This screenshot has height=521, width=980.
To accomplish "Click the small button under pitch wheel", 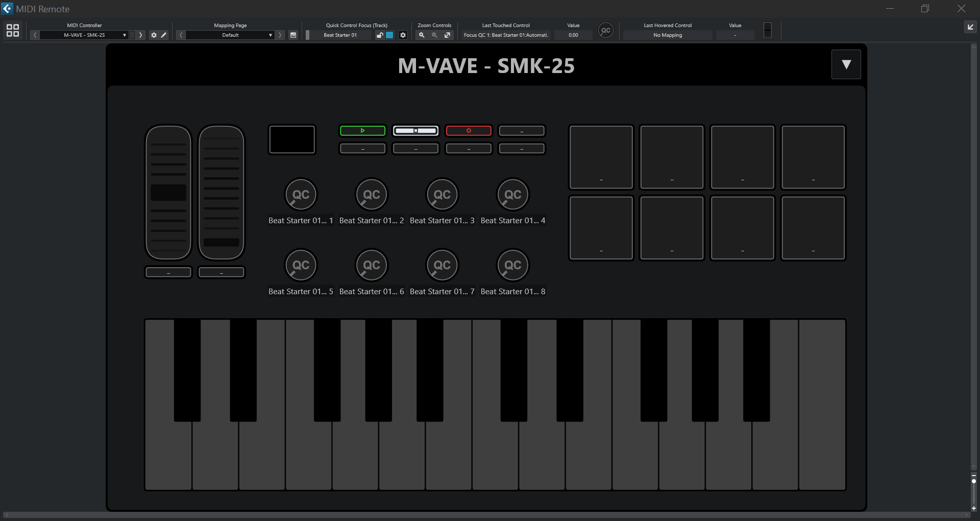I will pos(168,273).
